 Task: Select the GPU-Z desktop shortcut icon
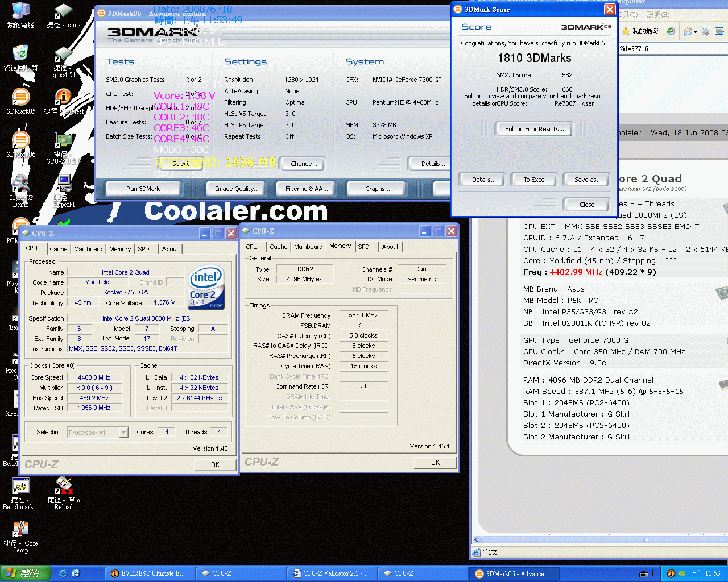[x=63, y=148]
